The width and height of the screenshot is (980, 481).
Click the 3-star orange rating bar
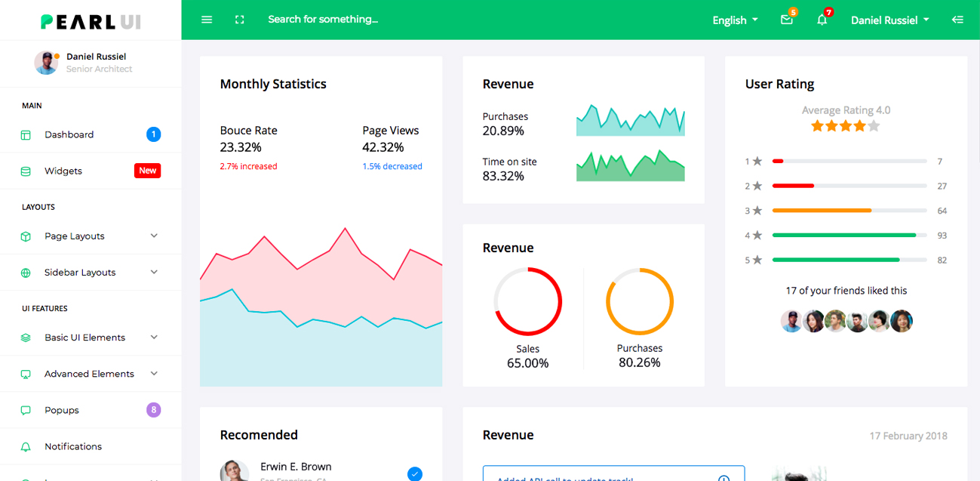[x=849, y=211]
